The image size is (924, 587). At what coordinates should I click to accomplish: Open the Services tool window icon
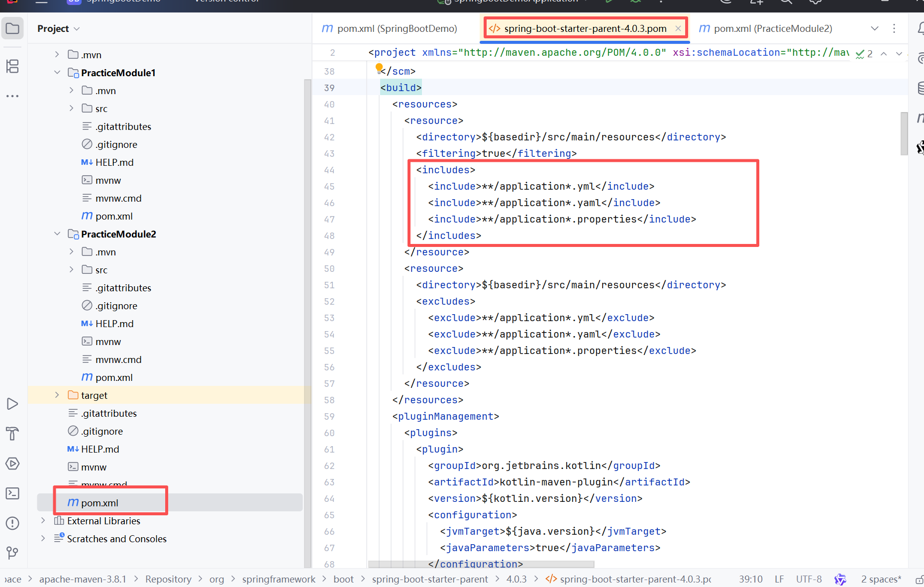[x=12, y=464]
